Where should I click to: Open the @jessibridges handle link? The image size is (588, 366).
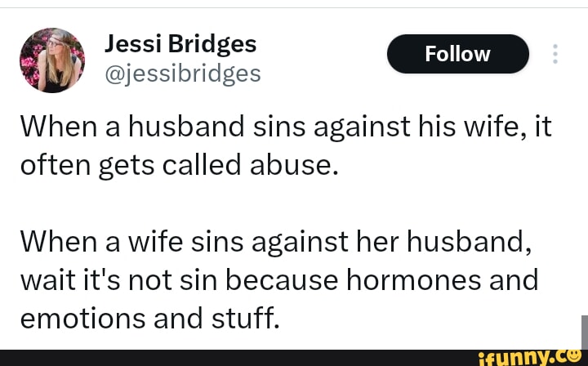(183, 74)
